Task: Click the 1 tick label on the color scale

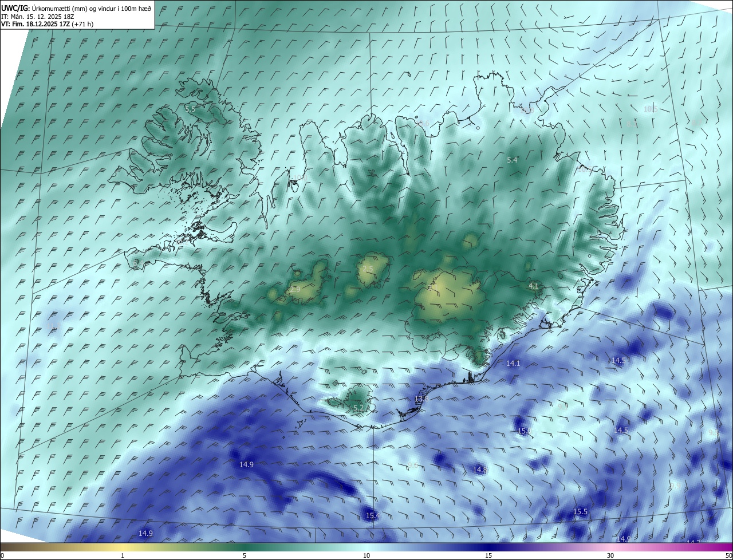Action: pos(123,555)
